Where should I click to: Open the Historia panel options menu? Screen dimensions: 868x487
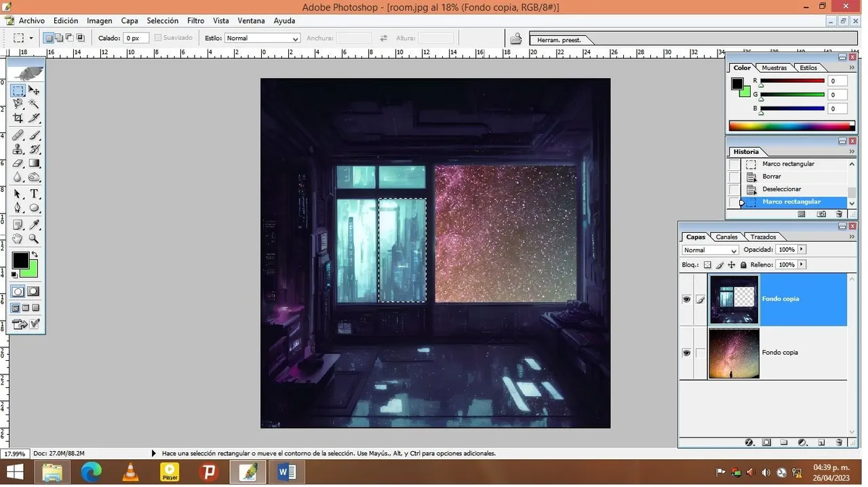[852, 152]
